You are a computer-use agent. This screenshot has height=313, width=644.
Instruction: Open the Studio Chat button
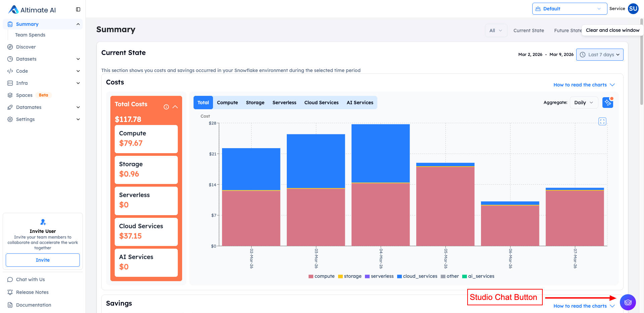[x=628, y=303]
